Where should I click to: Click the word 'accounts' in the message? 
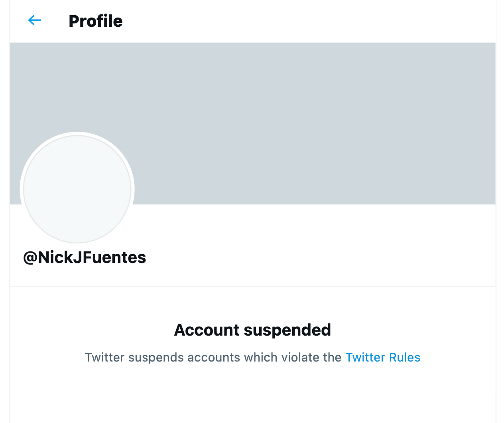coord(213,357)
